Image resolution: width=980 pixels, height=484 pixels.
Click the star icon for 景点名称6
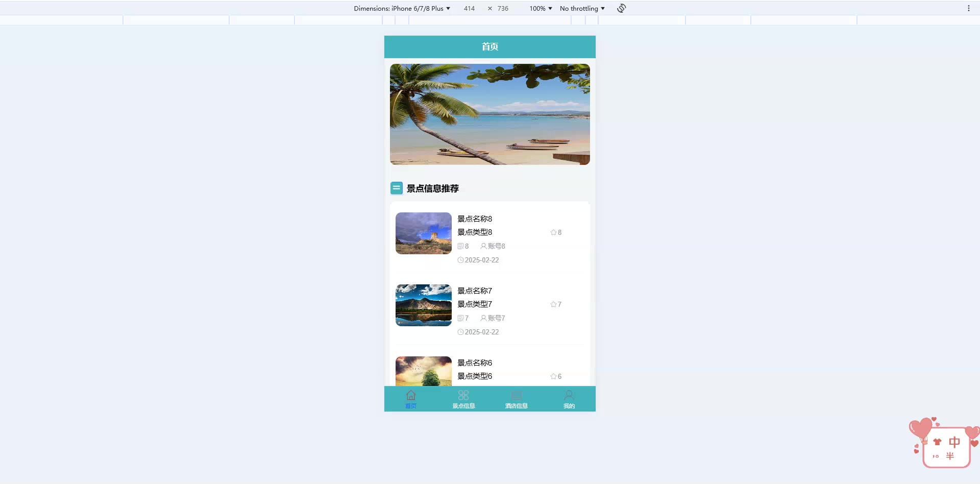[553, 376]
